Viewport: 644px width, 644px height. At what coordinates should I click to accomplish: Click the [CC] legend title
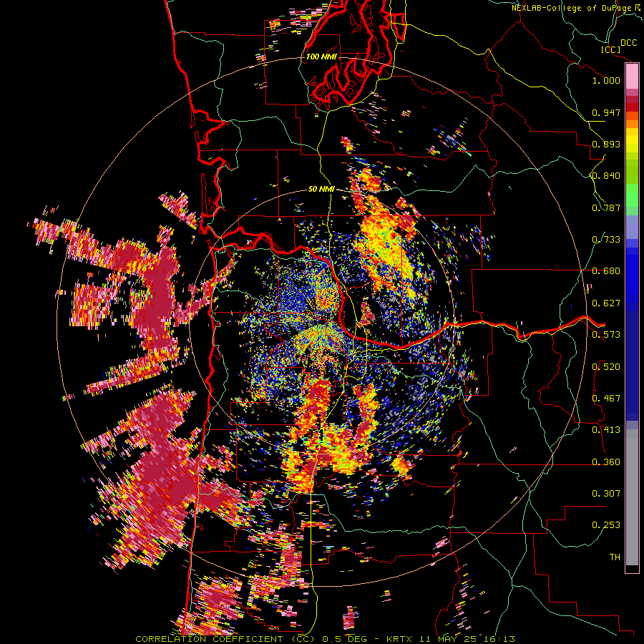click(610, 49)
